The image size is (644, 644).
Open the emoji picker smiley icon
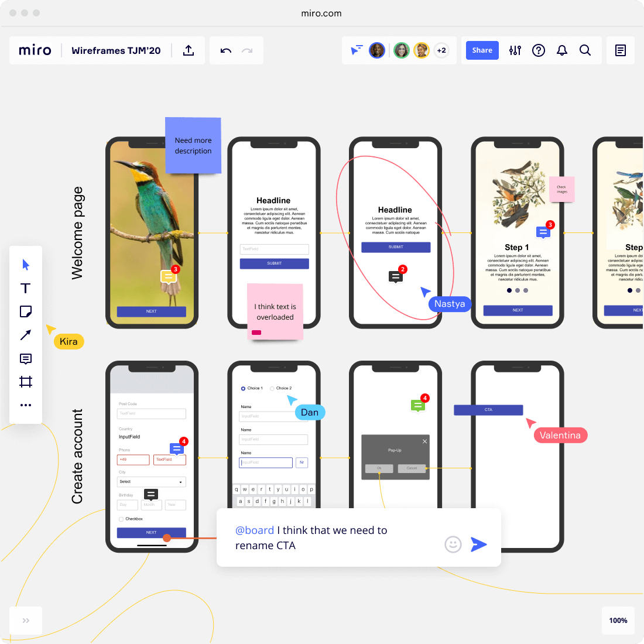click(453, 544)
